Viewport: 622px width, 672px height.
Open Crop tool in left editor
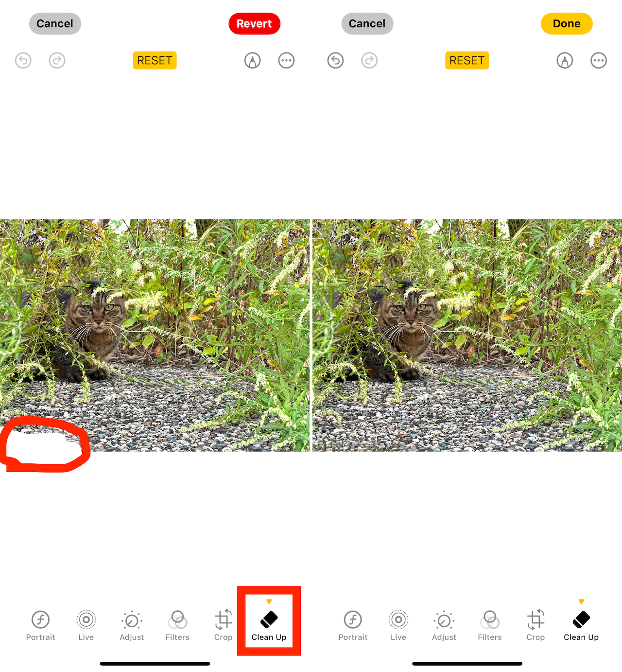[224, 625]
